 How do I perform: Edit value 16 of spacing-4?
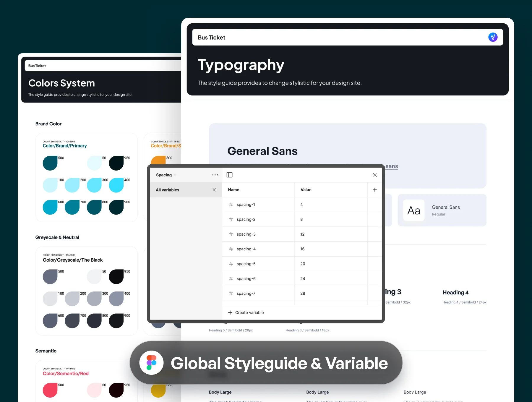302,249
